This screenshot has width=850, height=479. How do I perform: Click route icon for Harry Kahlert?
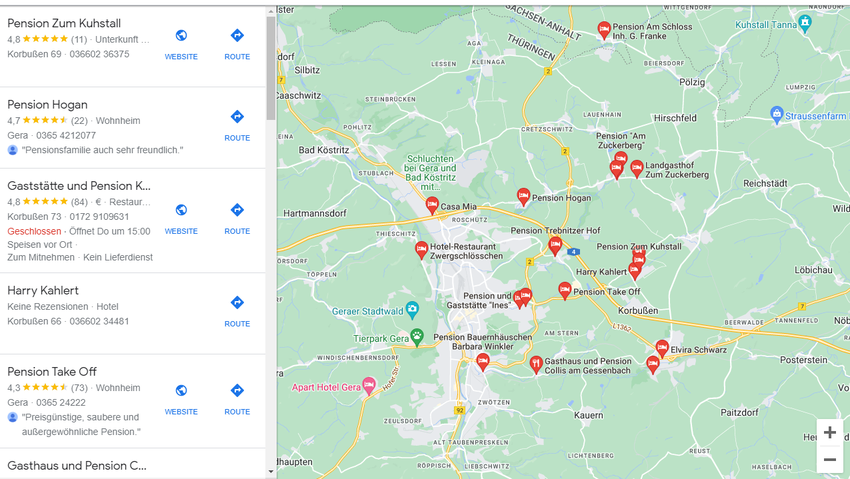(x=237, y=312)
